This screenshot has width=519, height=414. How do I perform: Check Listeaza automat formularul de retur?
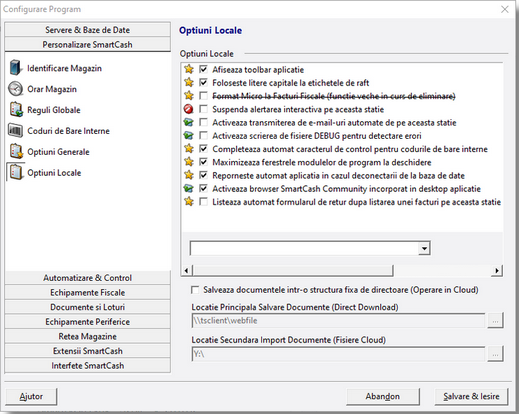click(x=203, y=202)
